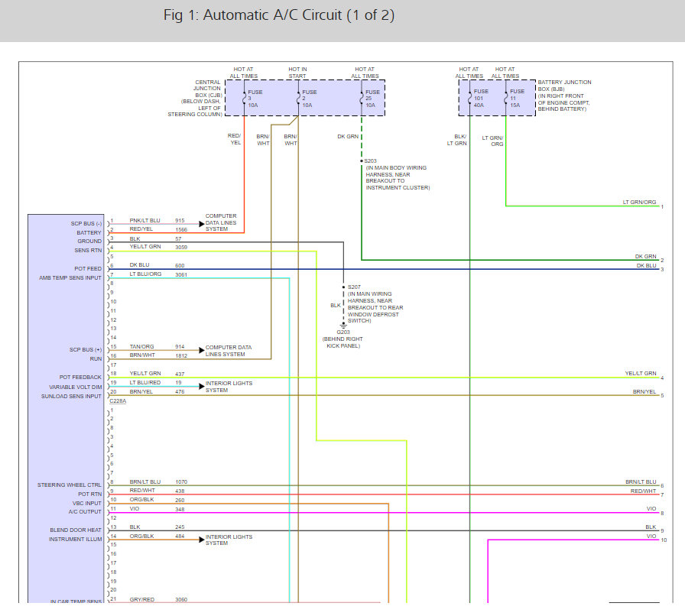The width and height of the screenshot is (685, 616).
Task: Click the 'SENS RTN' pin label
Action: (x=88, y=251)
